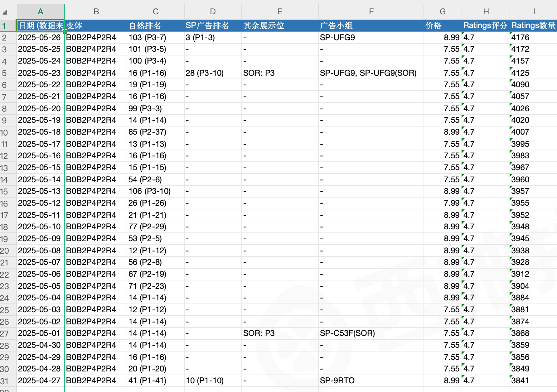Select row 1 header

[8, 26]
